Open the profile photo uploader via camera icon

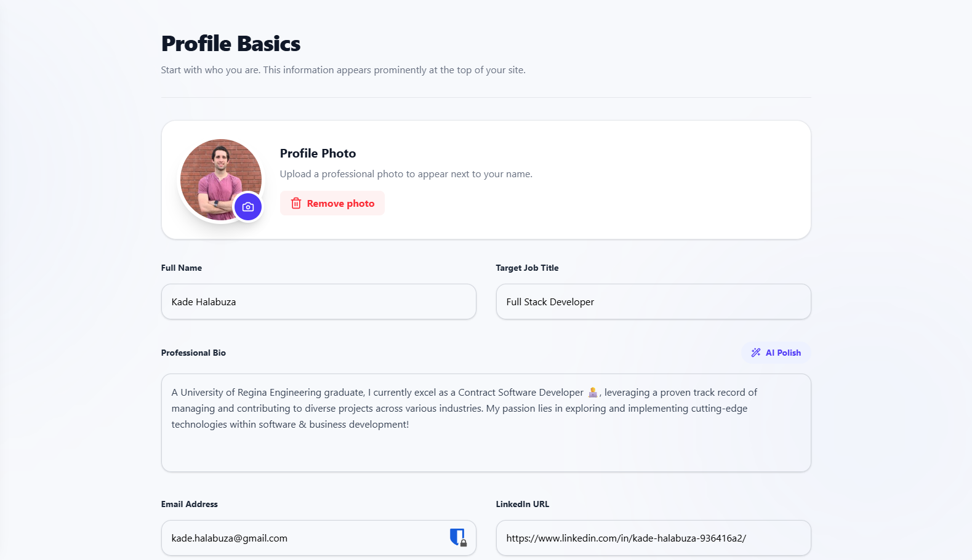[x=248, y=207]
